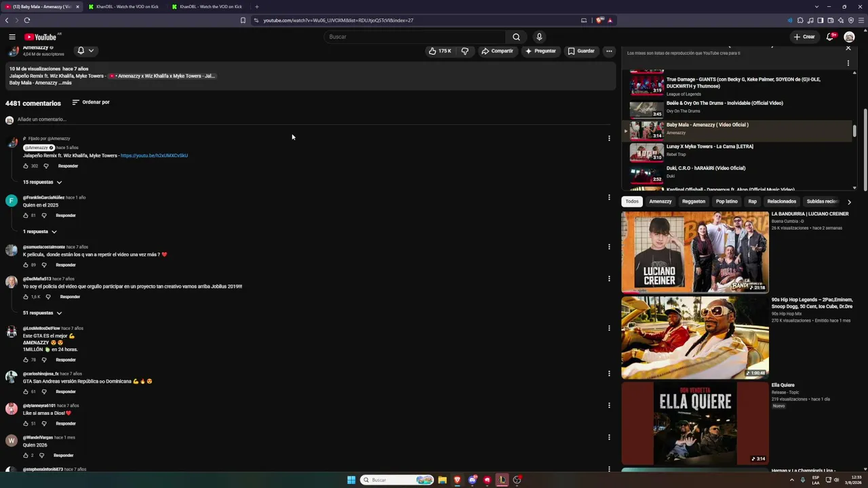Open the 90s Hip Hop Legends thumbnail
The width and height of the screenshot is (868, 488).
pyautogui.click(x=695, y=338)
